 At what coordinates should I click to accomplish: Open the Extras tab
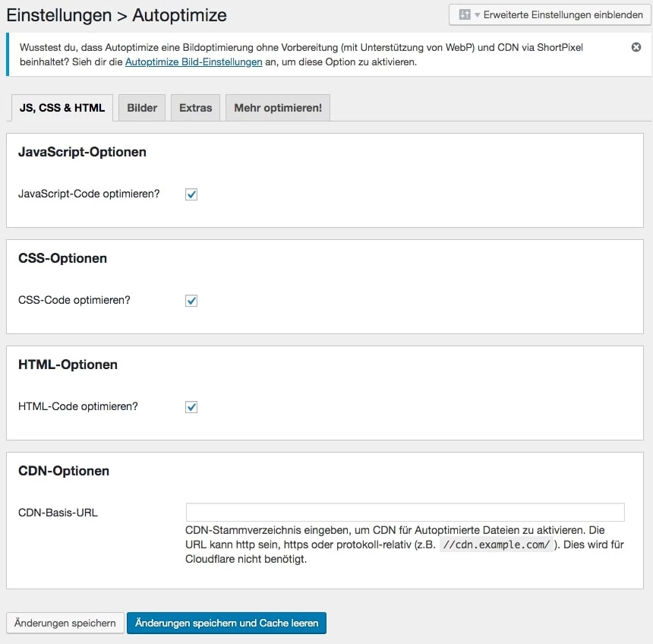click(x=195, y=108)
